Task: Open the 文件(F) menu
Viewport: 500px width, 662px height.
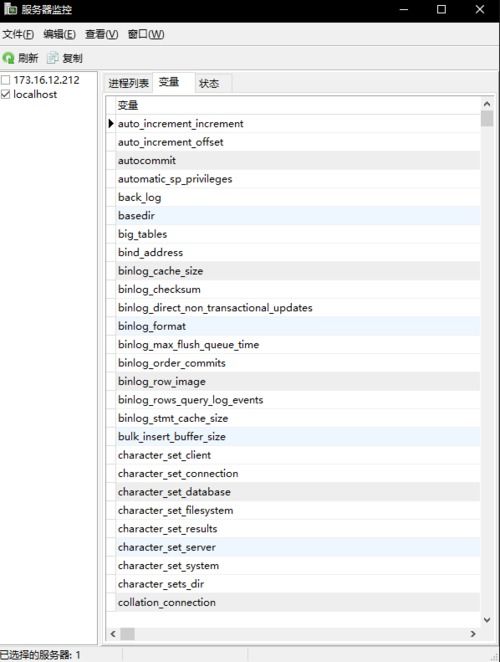Action: (x=18, y=34)
